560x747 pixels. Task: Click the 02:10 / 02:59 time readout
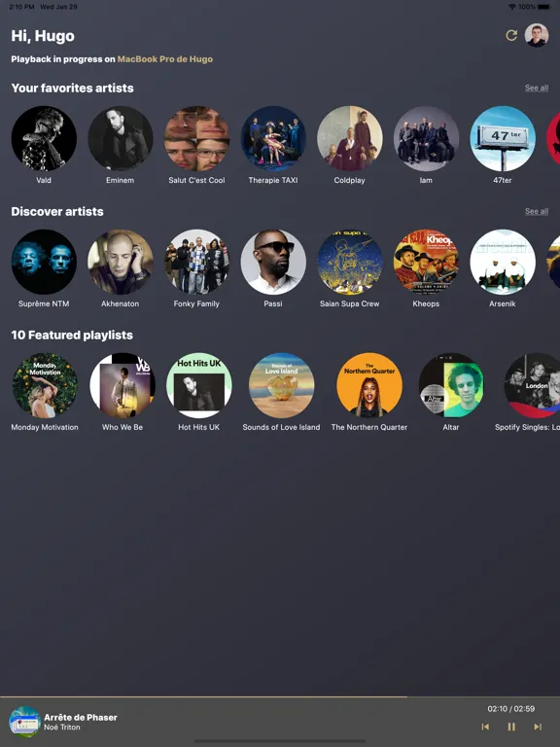511,708
